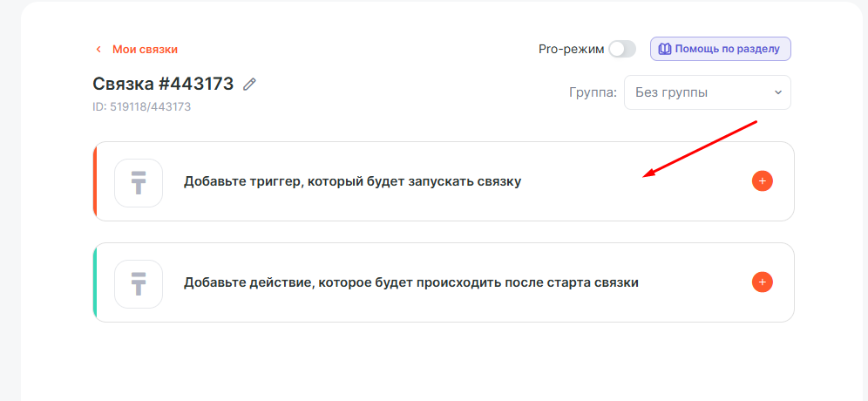Click the ID: 519118/443173 text

[141, 107]
